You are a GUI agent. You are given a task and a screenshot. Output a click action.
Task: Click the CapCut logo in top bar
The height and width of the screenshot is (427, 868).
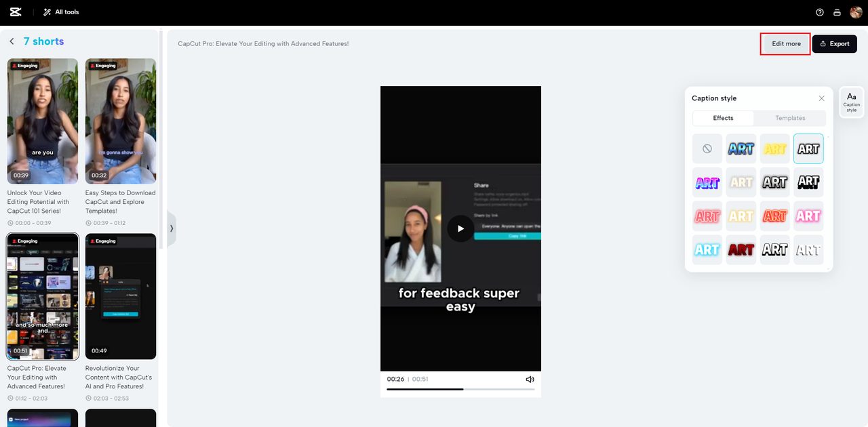click(16, 12)
